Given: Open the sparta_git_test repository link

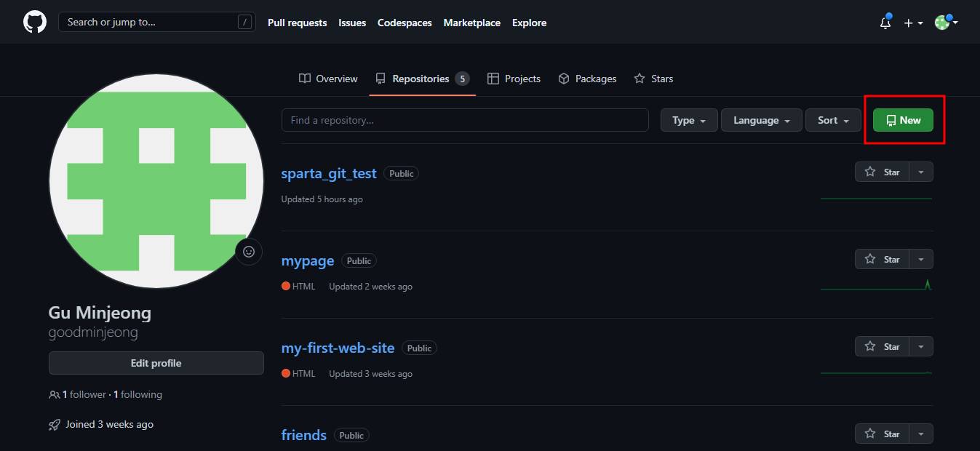Looking at the screenshot, I should pos(329,173).
